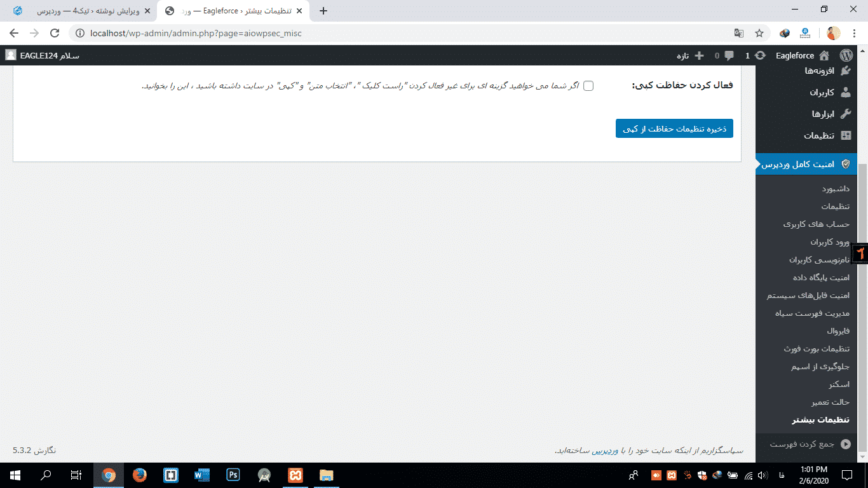Click the Google Translate icon in address bar
868x488 pixels.
(x=739, y=33)
